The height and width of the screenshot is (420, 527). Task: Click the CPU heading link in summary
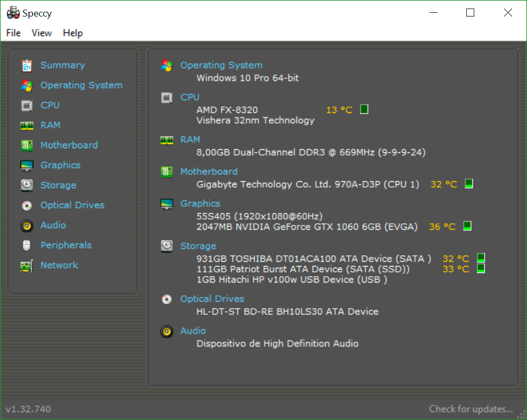190,97
